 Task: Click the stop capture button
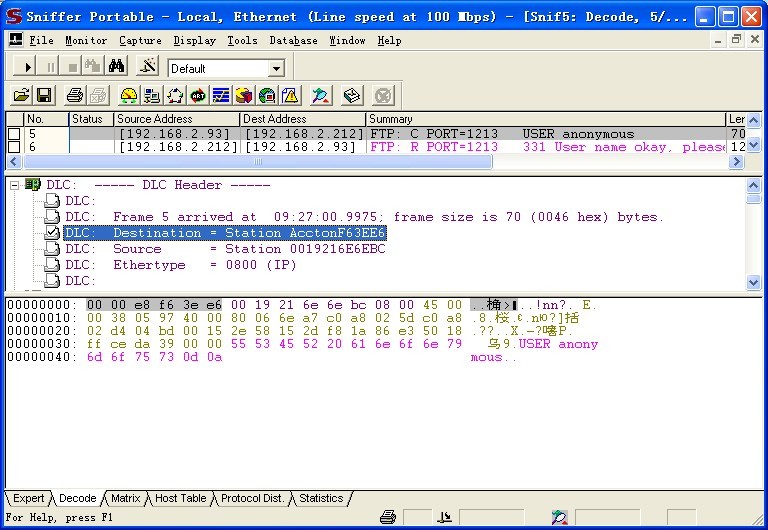pos(72,66)
